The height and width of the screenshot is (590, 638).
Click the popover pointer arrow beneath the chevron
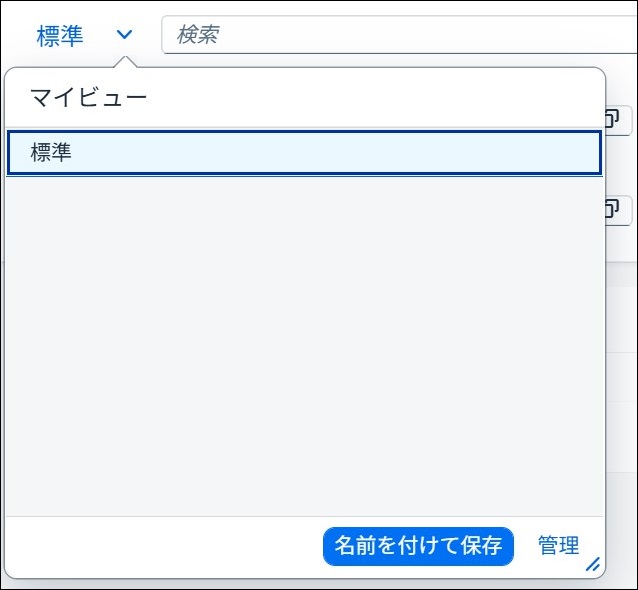[125, 62]
